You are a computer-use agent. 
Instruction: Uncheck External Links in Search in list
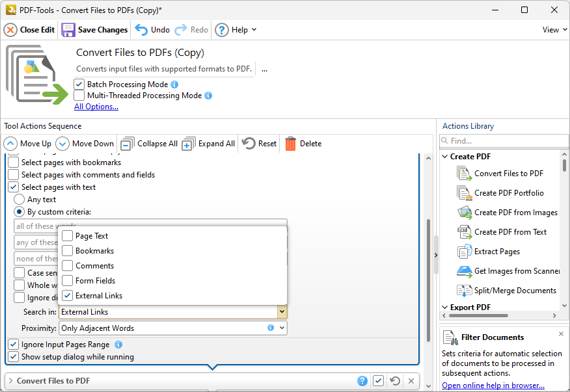67,295
